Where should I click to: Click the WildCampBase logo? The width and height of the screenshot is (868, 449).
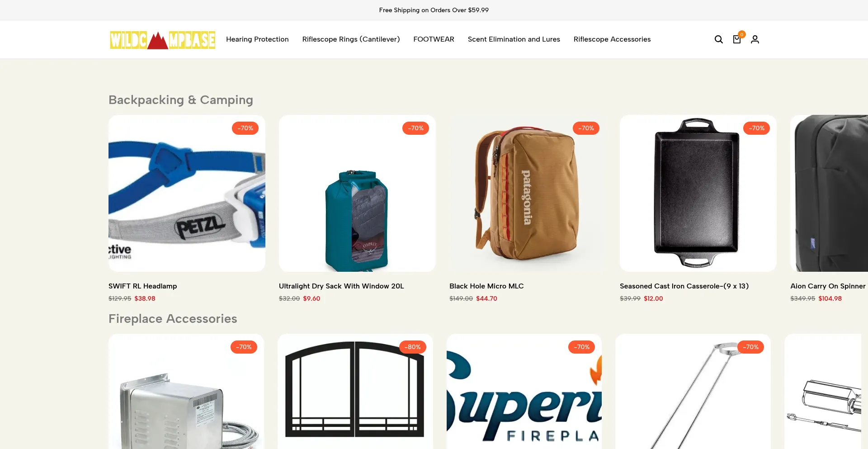163,40
